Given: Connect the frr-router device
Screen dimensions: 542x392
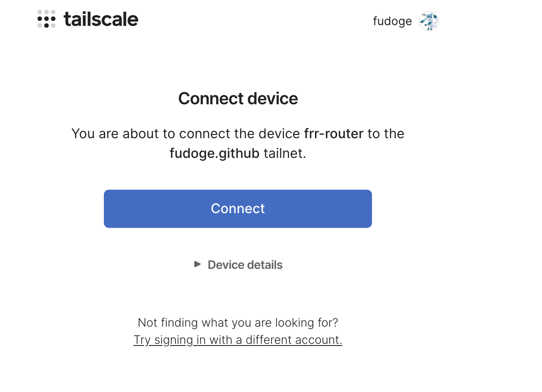Looking at the screenshot, I should point(238,209).
